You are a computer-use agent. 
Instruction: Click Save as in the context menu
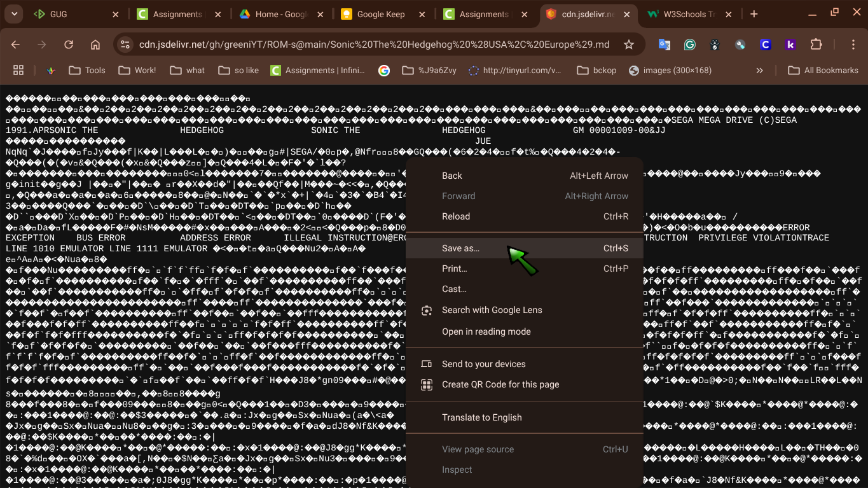460,248
